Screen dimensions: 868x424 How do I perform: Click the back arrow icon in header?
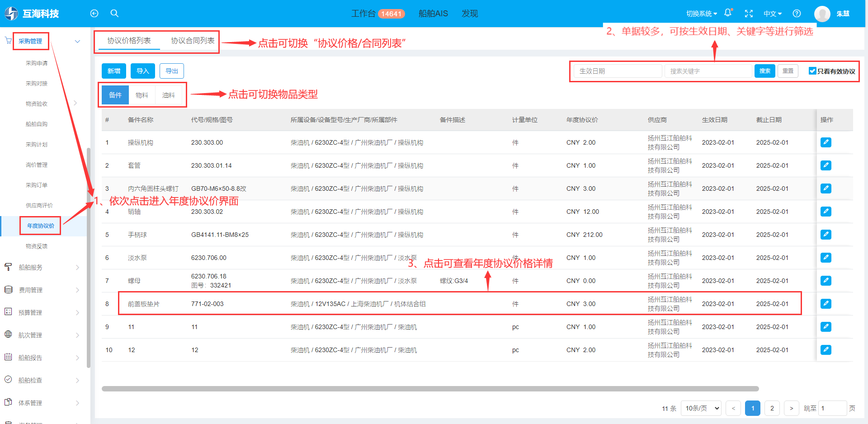tap(94, 14)
